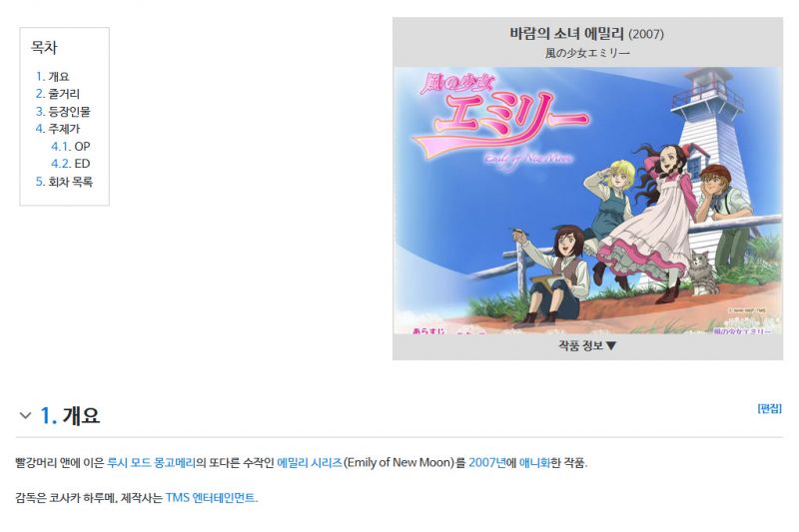Open the 루시 모드 몽고메리 link

pyautogui.click(x=152, y=462)
